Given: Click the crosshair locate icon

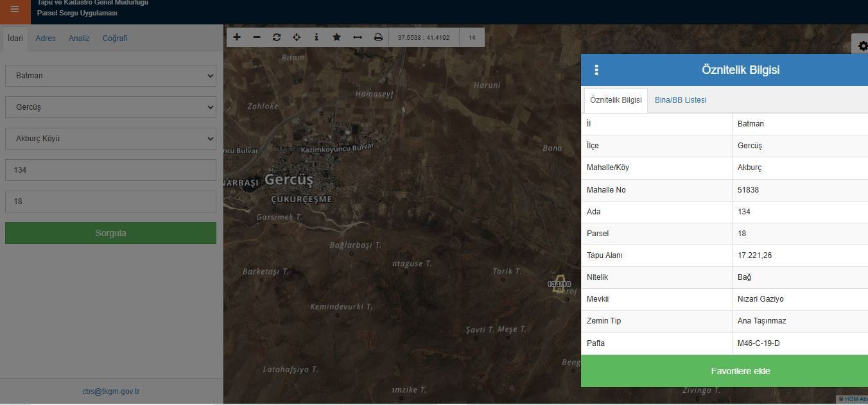Looking at the screenshot, I should (x=297, y=37).
